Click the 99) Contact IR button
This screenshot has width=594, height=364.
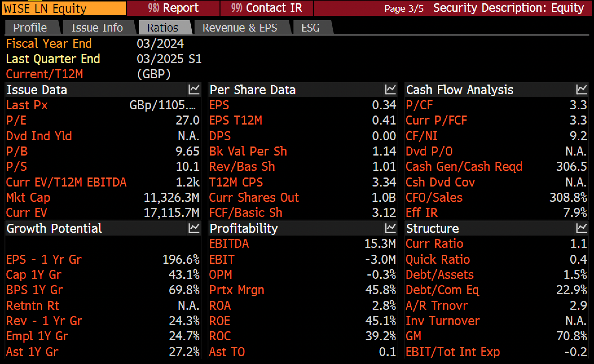pos(267,8)
